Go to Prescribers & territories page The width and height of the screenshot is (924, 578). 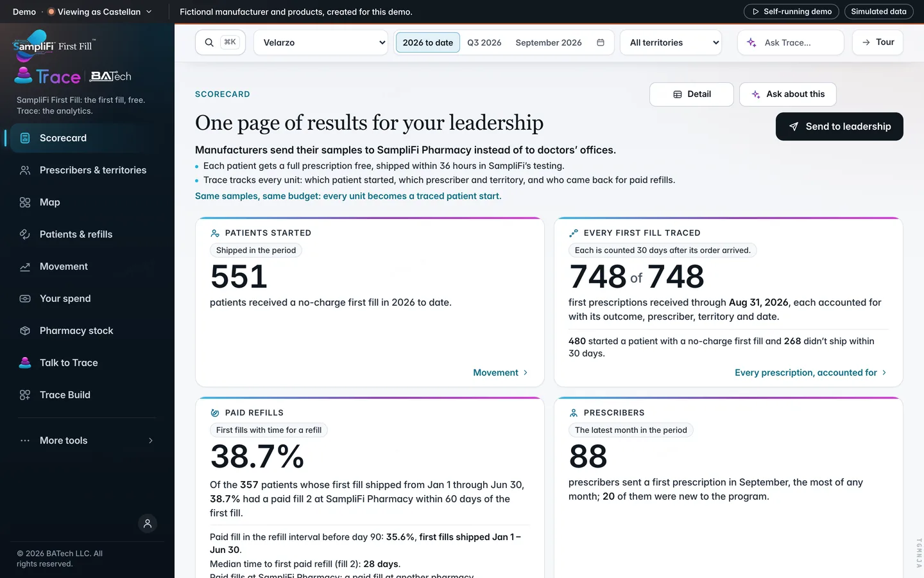tap(87, 170)
